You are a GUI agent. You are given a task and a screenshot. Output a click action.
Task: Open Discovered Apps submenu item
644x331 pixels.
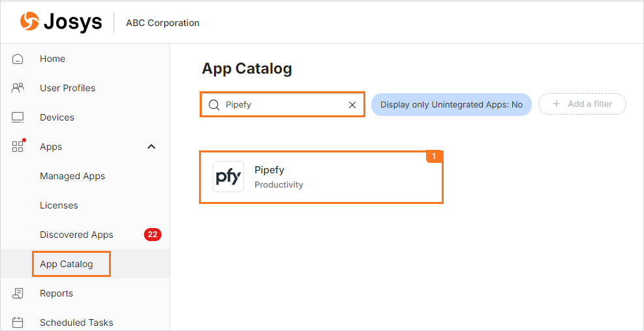click(76, 235)
